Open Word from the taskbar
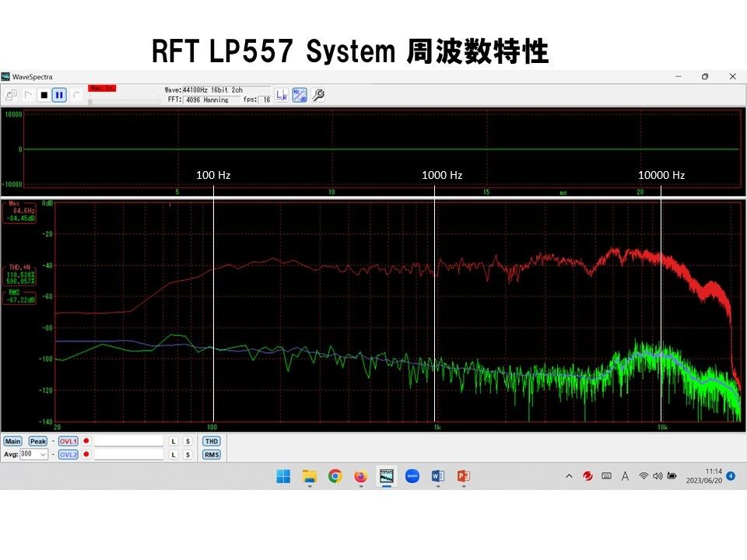 tap(438, 476)
